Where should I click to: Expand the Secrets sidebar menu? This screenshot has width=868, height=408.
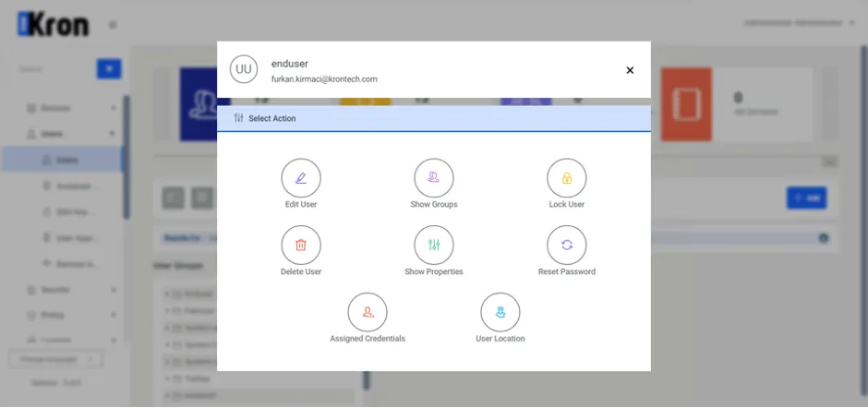(x=71, y=290)
